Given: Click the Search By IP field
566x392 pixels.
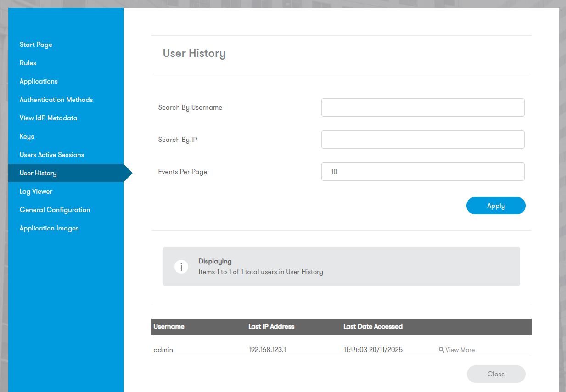Looking at the screenshot, I should pos(422,140).
